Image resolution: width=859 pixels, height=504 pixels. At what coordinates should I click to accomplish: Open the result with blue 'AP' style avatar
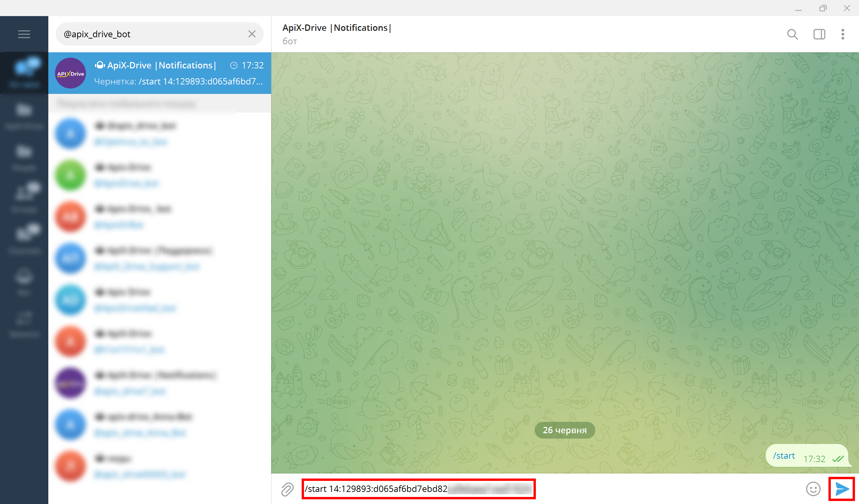(x=159, y=258)
